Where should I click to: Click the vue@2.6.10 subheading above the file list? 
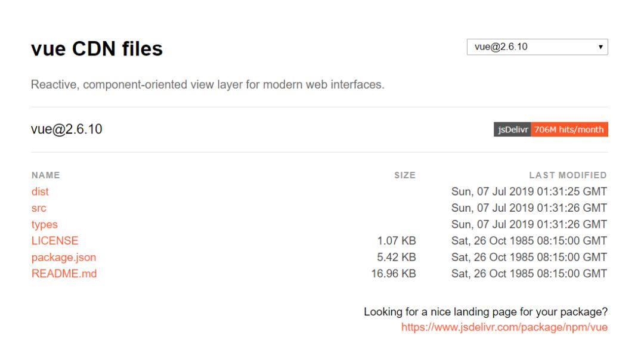(x=66, y=129)
